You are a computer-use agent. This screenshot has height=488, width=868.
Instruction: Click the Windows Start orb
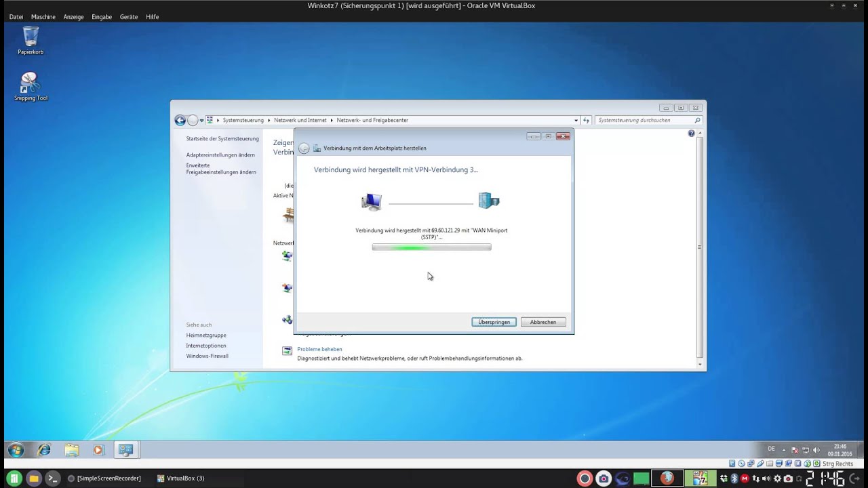16,450
